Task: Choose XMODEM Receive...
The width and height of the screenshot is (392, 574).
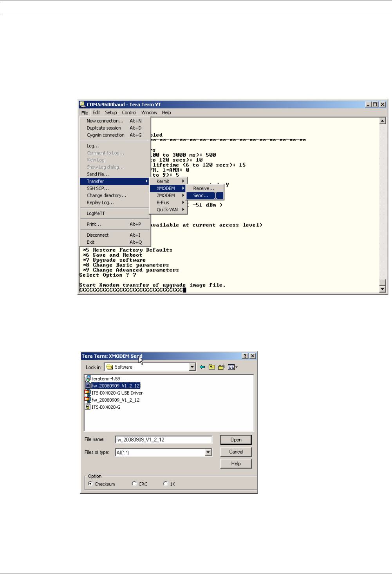Action: click(x=205, y=188)
